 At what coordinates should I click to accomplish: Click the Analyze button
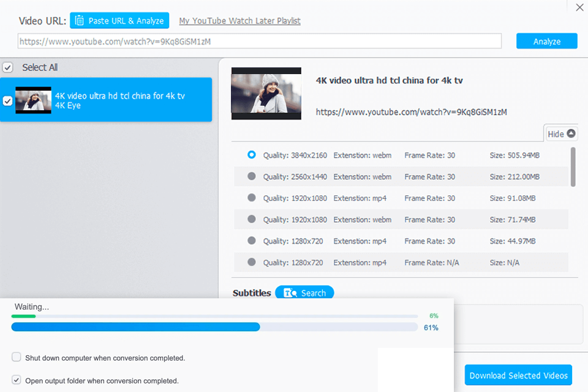tap(546, 40)
